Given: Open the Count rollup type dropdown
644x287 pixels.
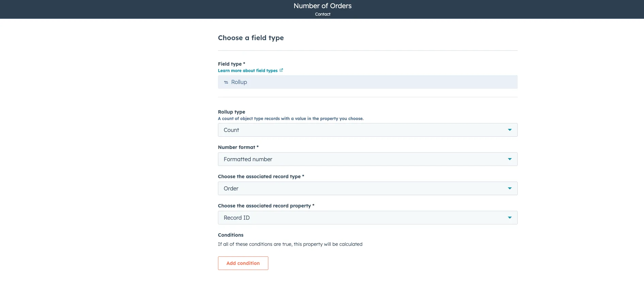Looking at the screenshot, I should [x=367, y=130].
